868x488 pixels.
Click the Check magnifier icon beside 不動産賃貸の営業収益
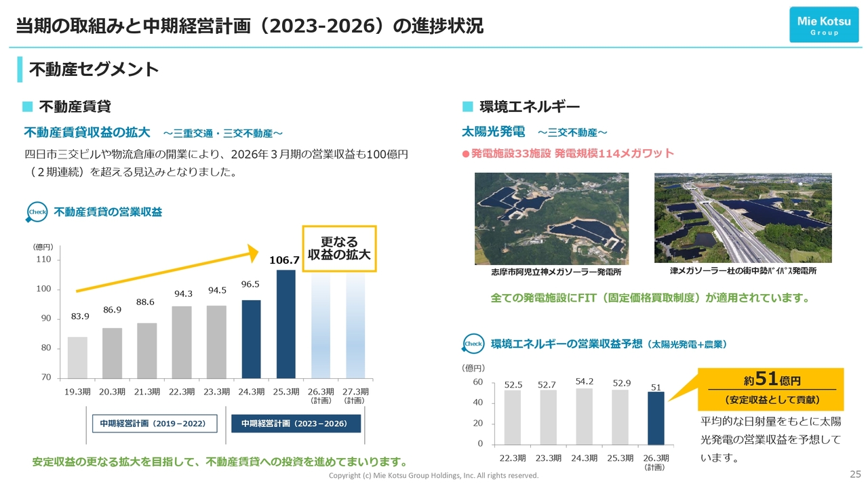pos(37,212)
